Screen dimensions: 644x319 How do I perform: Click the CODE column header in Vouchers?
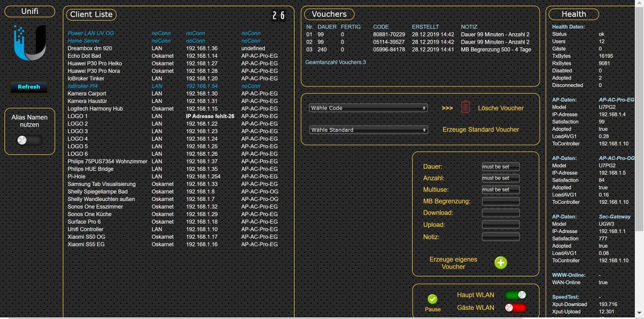point(381,26)
